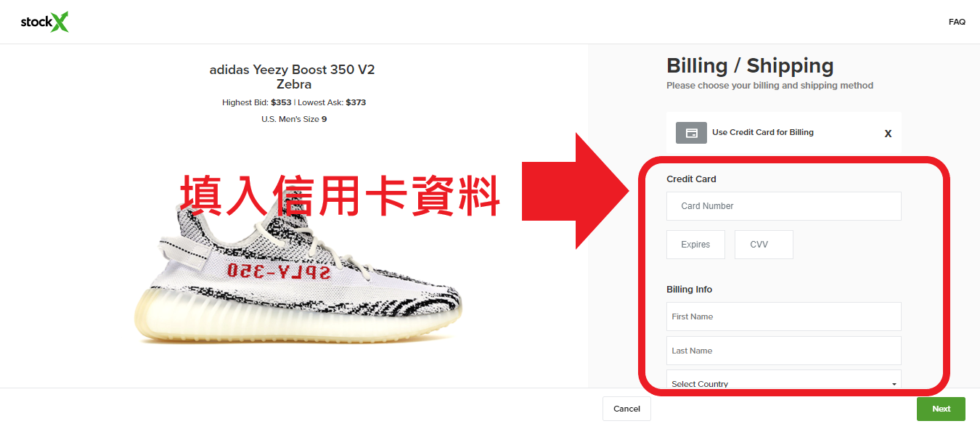Click the Billing / Shipping heading
980x429 pixels.
click(x=750, y=66)
